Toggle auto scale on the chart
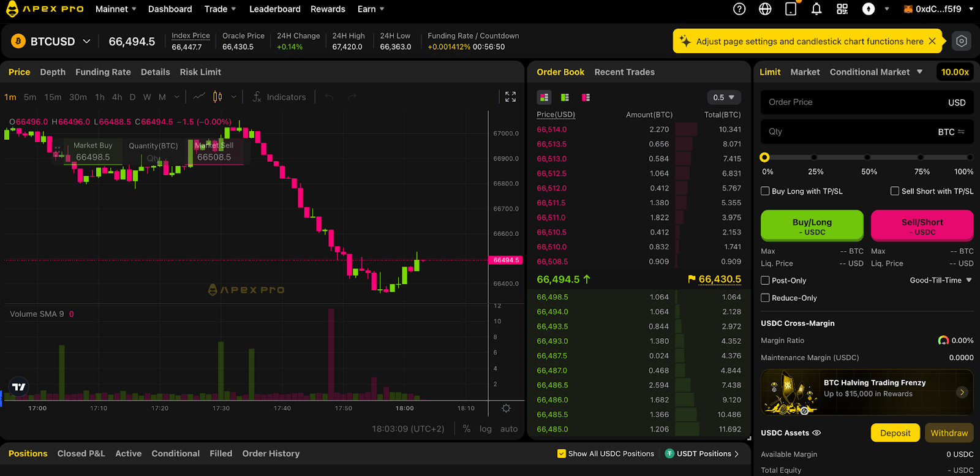980x476 pixels. [509, 429]
